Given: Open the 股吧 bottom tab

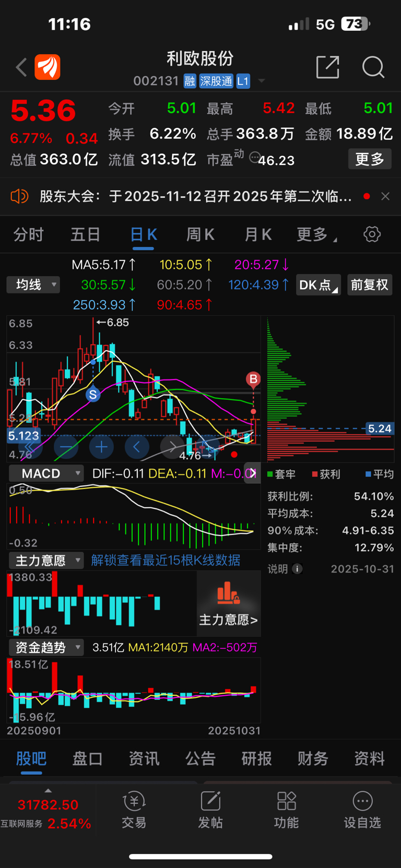Looking at the screenshot, I should coord(31,758).
